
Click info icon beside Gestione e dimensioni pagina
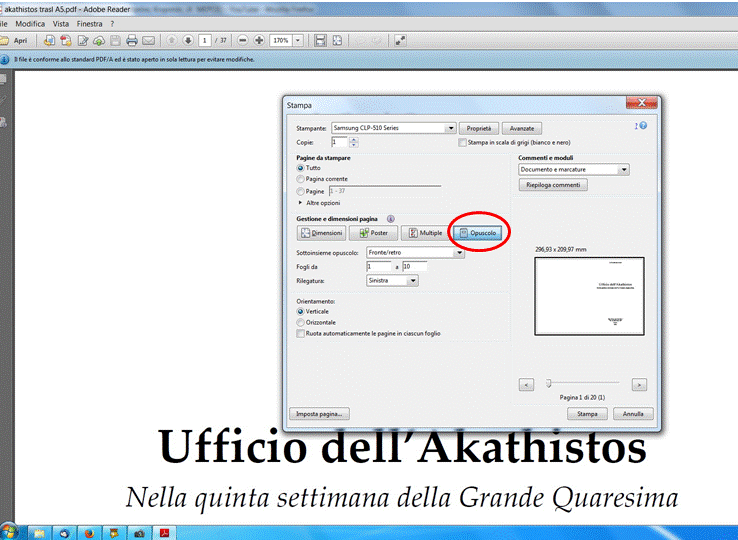point(390,218)
